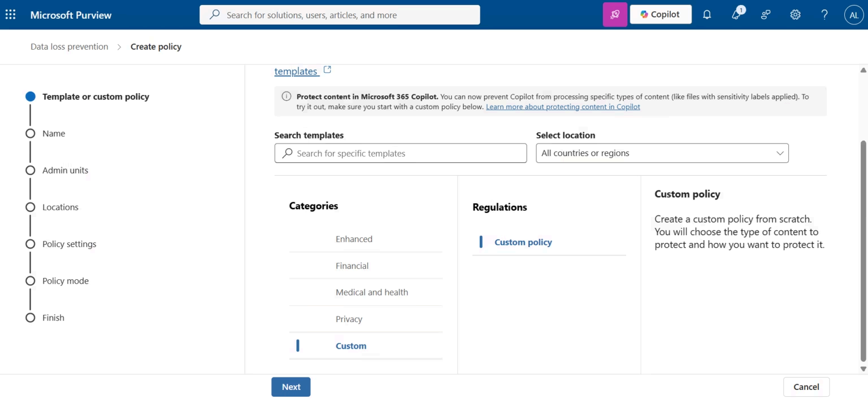The image size is (868, 399).
Task: Click the external link icon beside templates
Action: click(x=327, y=70)
